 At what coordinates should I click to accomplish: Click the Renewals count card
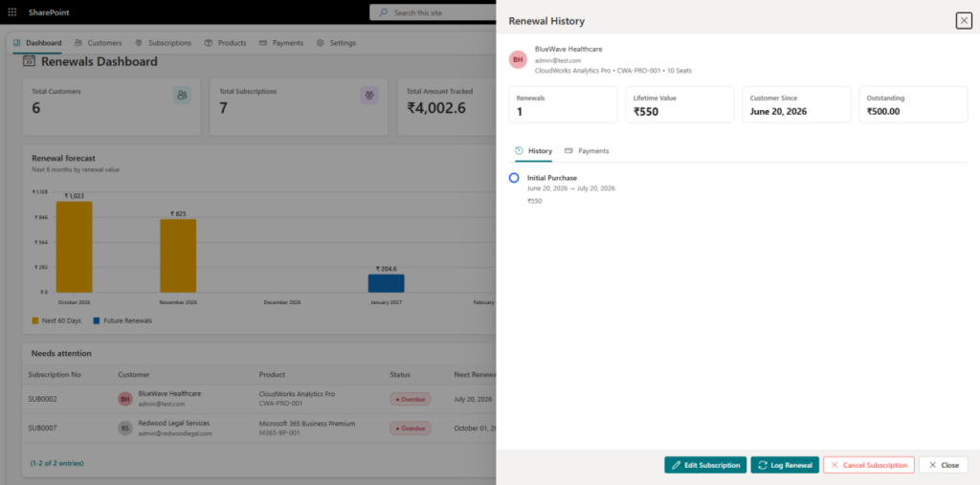563,104
